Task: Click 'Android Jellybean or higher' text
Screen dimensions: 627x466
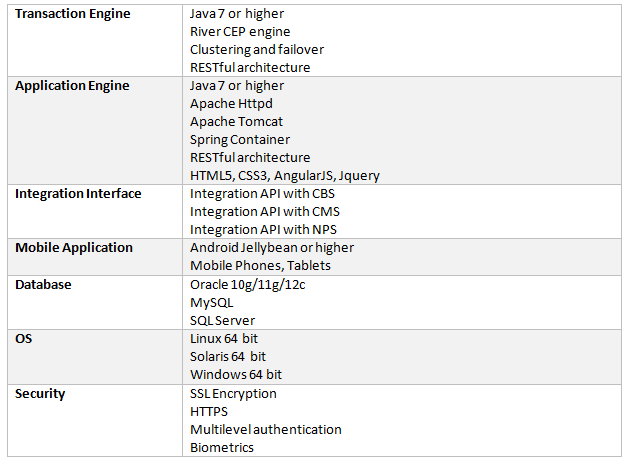Action: [272, 248]
